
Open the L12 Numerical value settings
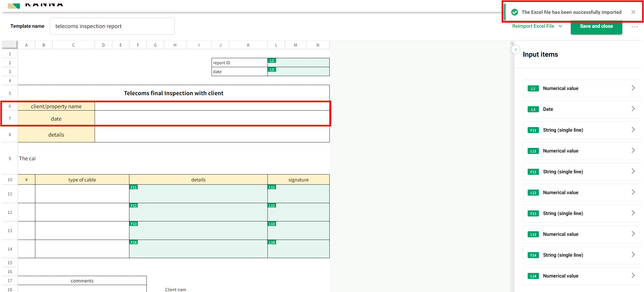tap(582, 192)
